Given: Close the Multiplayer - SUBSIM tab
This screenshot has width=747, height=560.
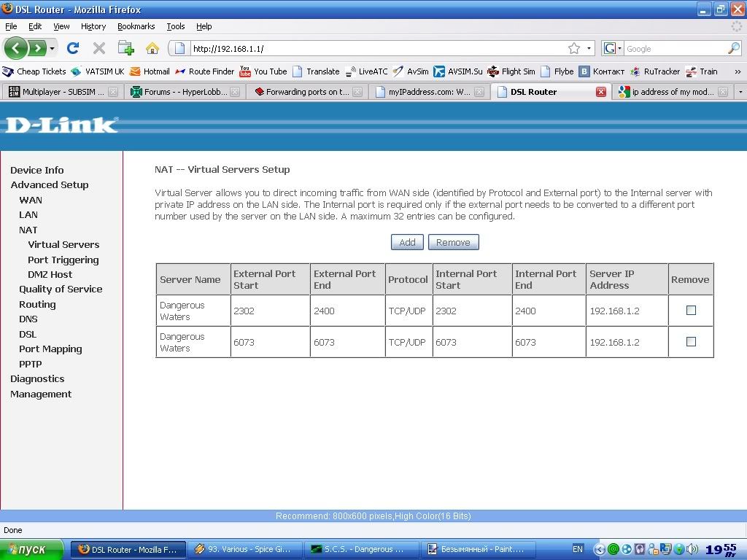Looking at the screenshot, I should tap(113, 92).
